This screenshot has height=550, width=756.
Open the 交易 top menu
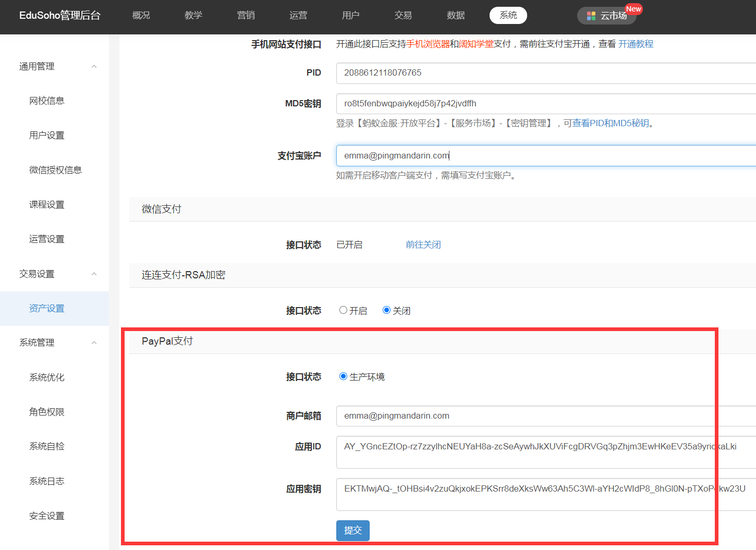coord(403,16)
